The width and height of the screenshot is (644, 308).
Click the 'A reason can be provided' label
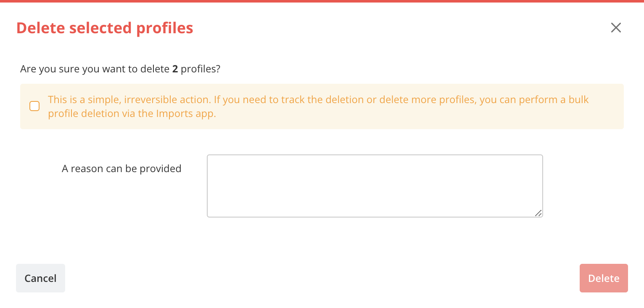click(x=121, y=168)
